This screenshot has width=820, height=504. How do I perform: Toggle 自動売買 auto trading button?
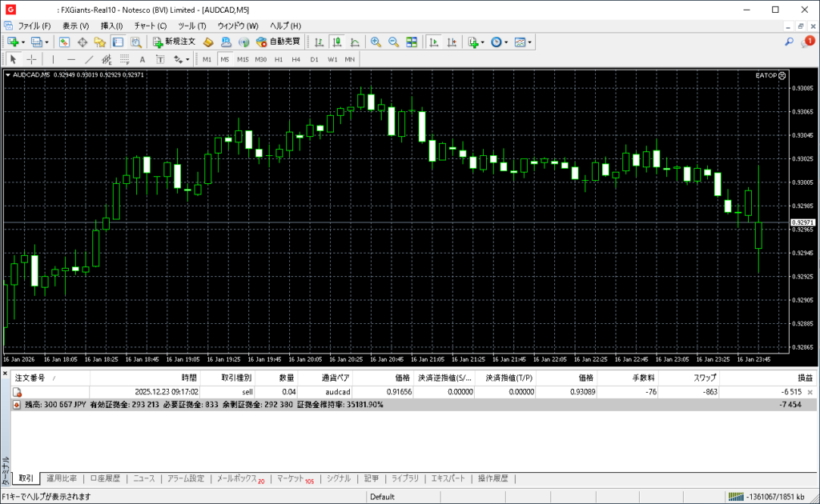[278, 42]
